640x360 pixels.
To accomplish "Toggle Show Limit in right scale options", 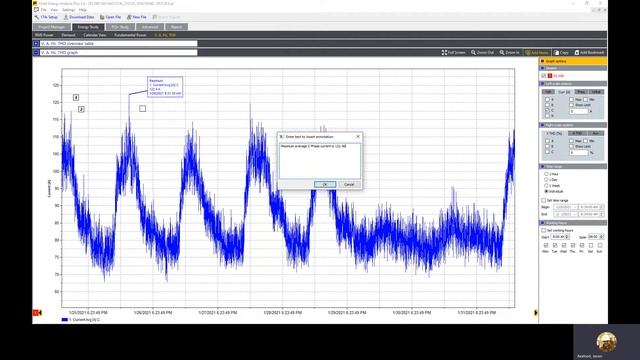I will point(571,146).
